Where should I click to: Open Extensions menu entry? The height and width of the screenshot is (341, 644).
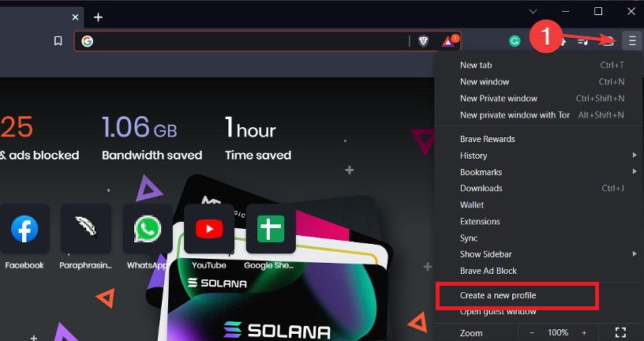pos(538,222)
